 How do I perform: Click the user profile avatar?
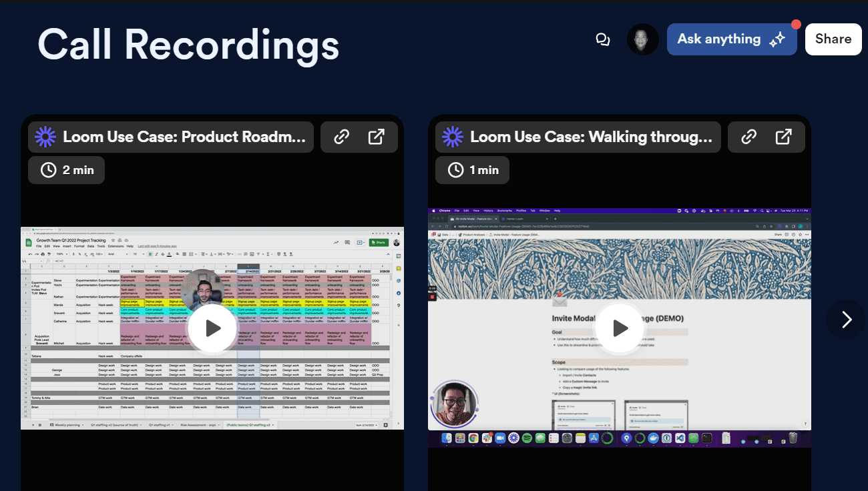tap(642, 39)
